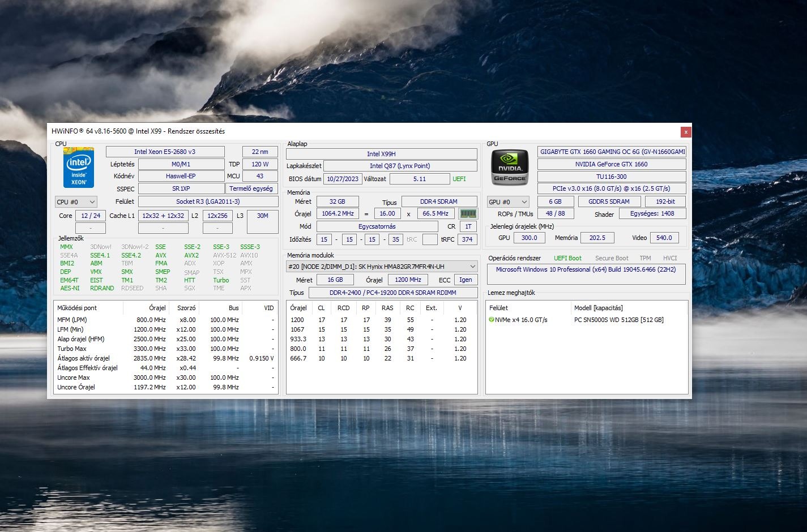807x532 pixels.
Task: Open the CPU #0 selector dropdown
Action: [x=76, y=202]
